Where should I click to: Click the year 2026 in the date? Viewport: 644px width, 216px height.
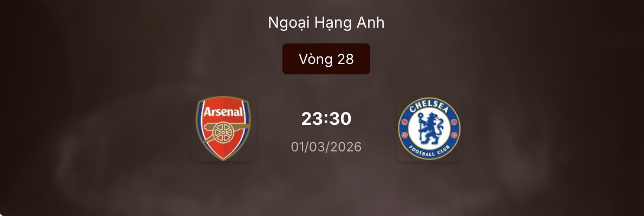pos(348,147)
